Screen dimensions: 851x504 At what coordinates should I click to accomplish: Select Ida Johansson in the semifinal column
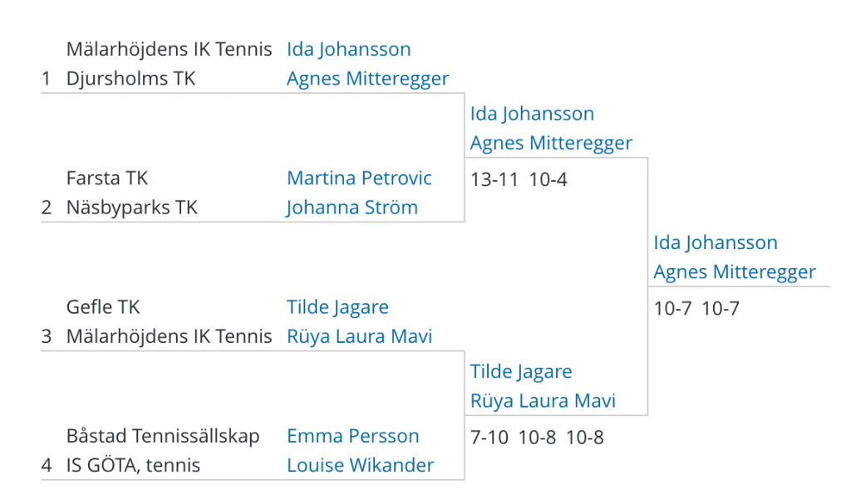click(532, 114)
